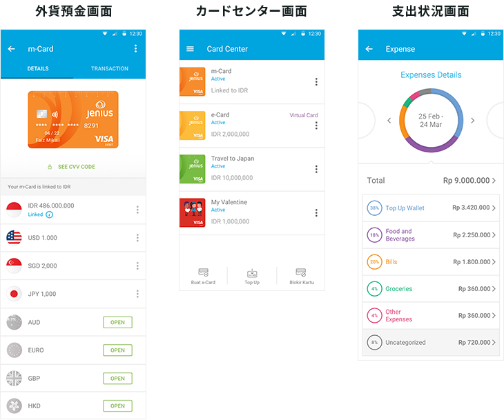504x420 pixels.
Task: Tap Blokir Kartu in bottom bar
Action: (x=302, y=276)
